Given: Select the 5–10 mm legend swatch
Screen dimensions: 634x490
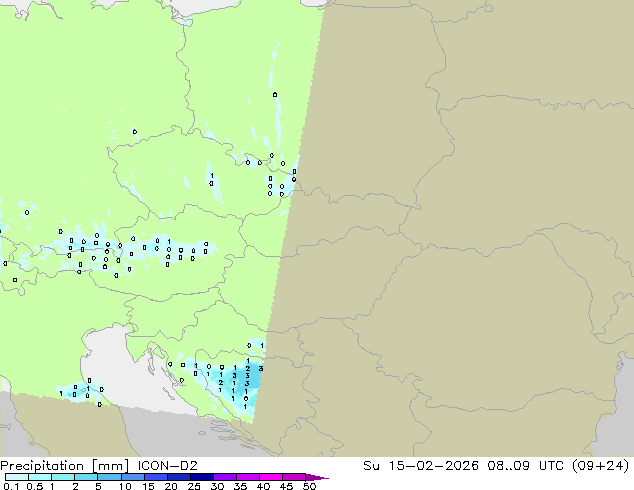Looking at the screenshot, I should [x=109, y=477].
